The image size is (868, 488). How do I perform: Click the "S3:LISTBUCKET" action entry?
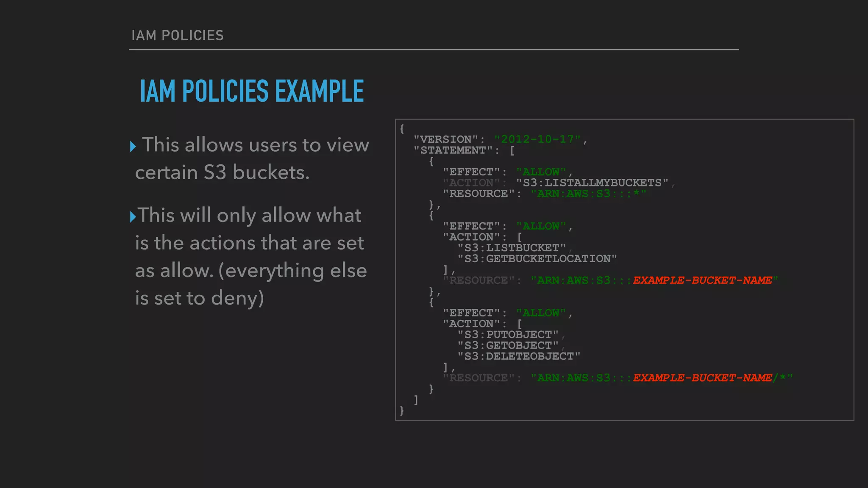(x=512, y=248)
